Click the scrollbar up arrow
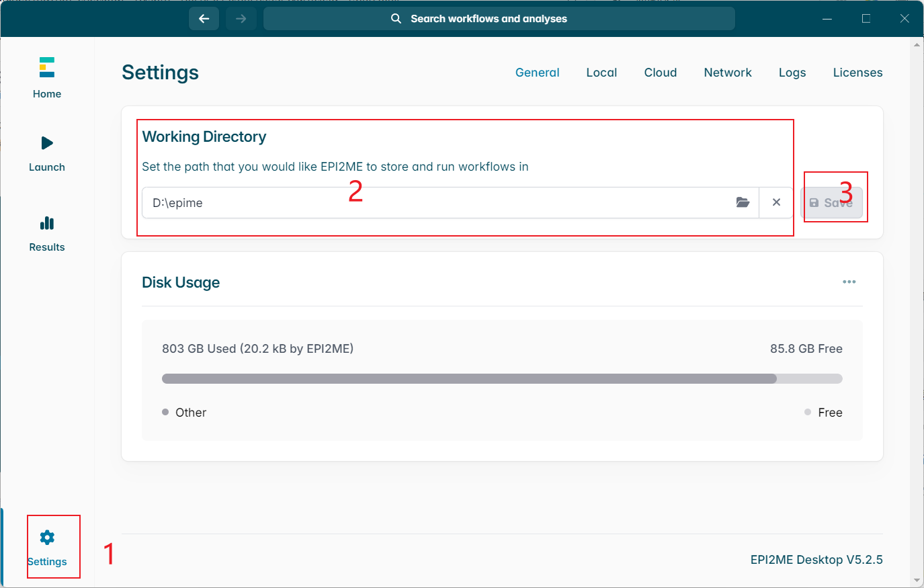The width and height of the screenshot is (924, 588). click(x=917, y=45)
